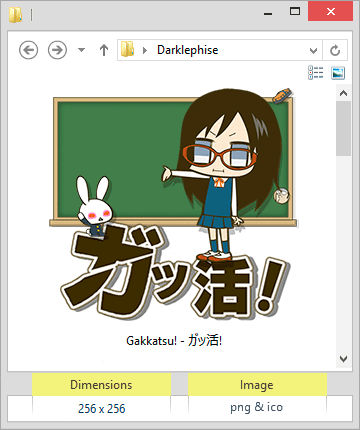Switch to large thumbnails view
The image size is (360, 430).
point(338,73)
